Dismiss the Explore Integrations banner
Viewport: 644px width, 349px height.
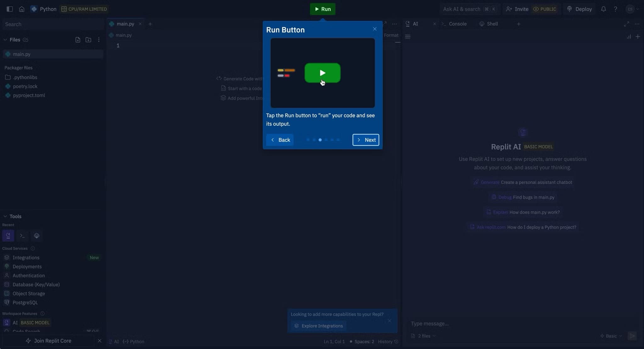coord(389,321)
